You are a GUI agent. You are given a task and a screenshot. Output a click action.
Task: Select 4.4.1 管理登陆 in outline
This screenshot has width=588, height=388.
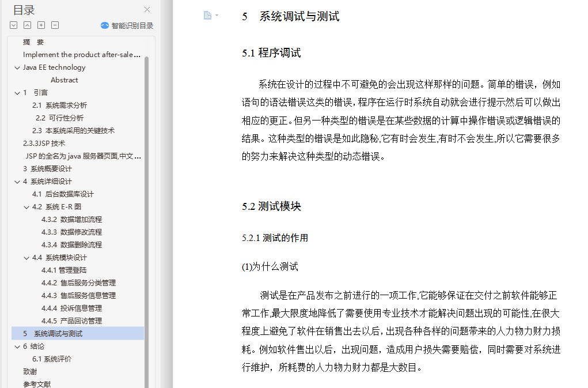click(x=64, y=270)
